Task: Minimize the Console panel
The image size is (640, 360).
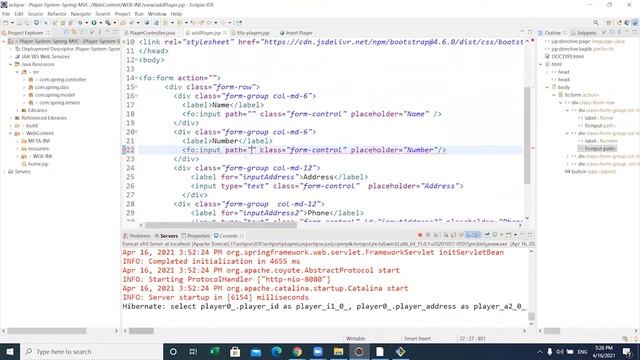Action: 522,235
